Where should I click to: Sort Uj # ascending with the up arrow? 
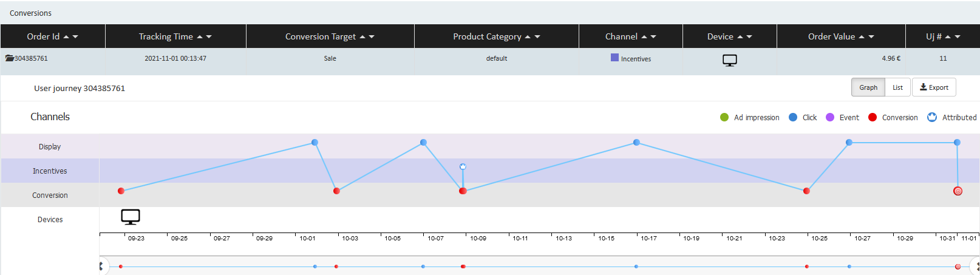click(948, 37)
